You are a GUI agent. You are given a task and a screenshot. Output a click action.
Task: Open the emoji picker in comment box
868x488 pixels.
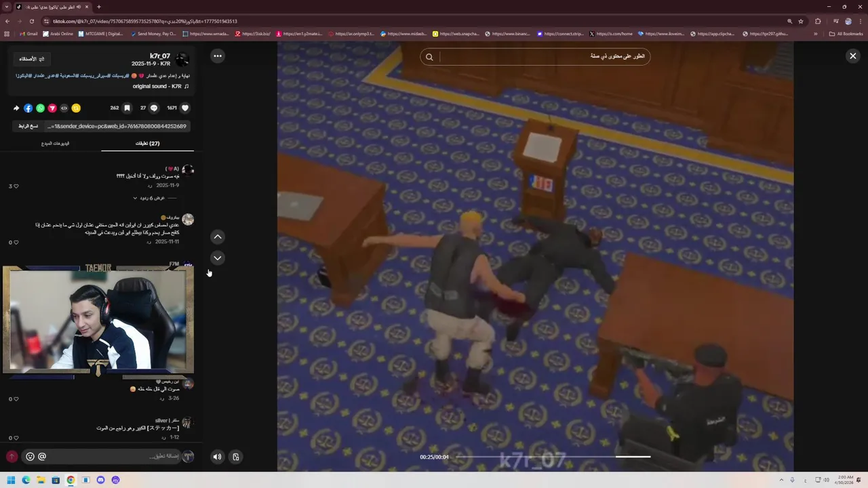[30, 456]
